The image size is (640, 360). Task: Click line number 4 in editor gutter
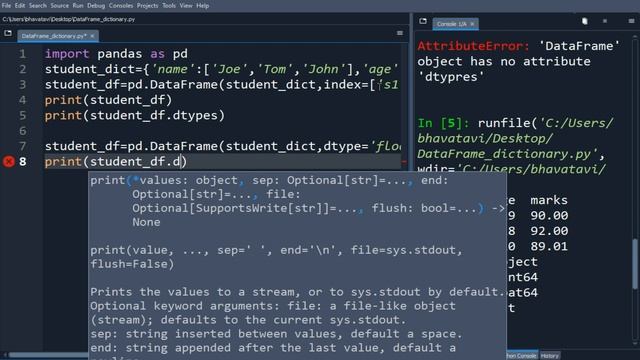(x=22, y=100)
